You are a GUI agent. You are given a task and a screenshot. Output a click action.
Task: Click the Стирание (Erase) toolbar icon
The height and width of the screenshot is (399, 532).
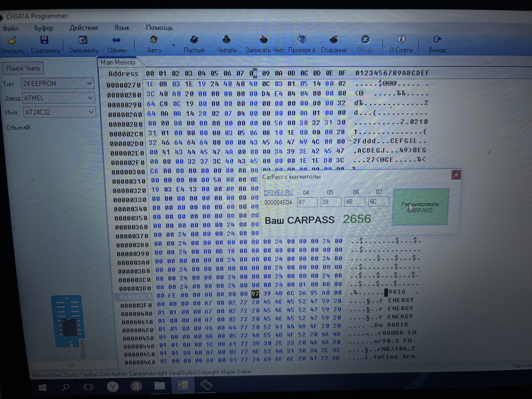pos(333,40)
